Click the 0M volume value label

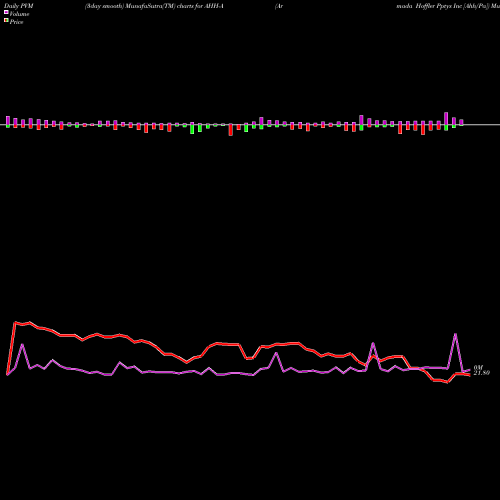(478, 367)
